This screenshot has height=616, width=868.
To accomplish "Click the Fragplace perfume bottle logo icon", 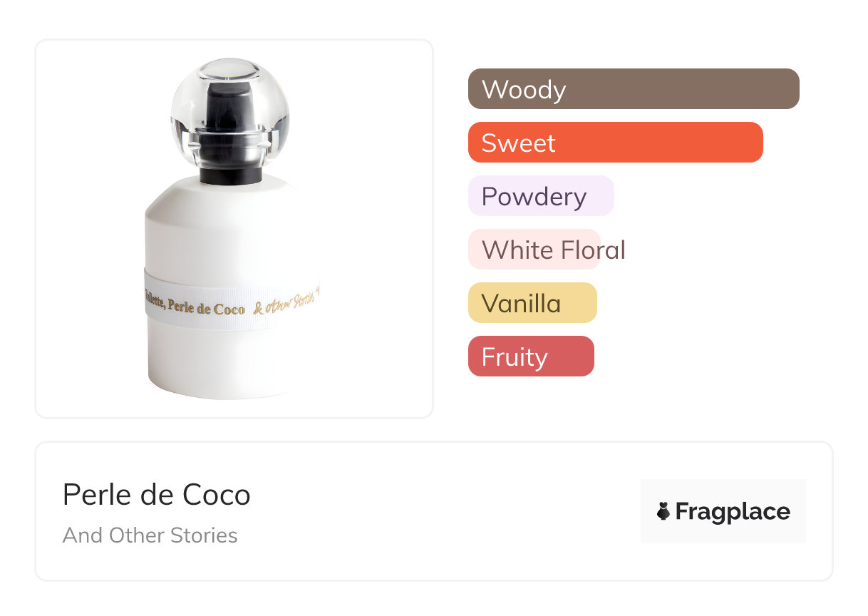I will 663,511.
